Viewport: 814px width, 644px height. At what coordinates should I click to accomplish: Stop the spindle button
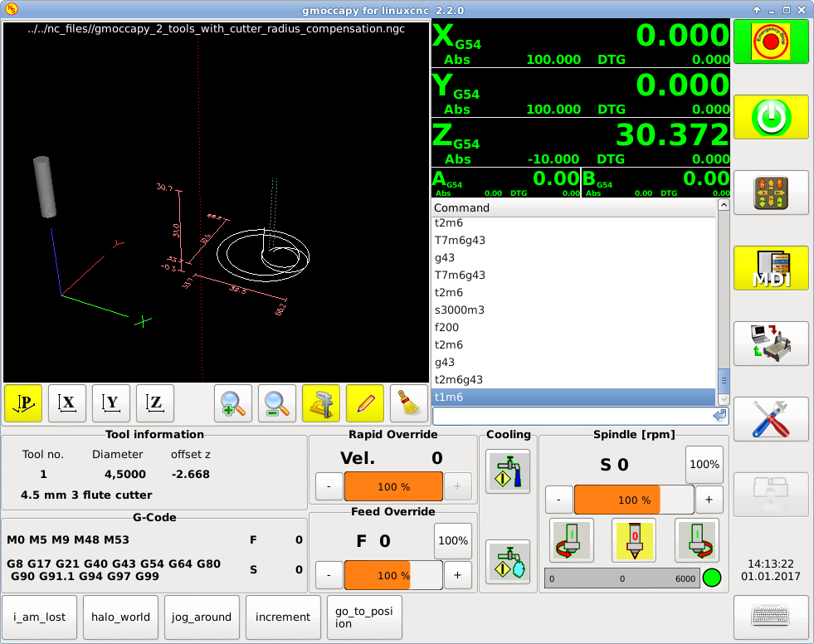pos(634,540)
